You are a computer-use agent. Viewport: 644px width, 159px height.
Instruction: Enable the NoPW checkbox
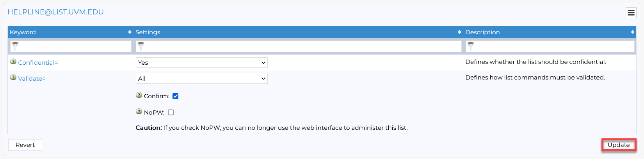[171, 113]
